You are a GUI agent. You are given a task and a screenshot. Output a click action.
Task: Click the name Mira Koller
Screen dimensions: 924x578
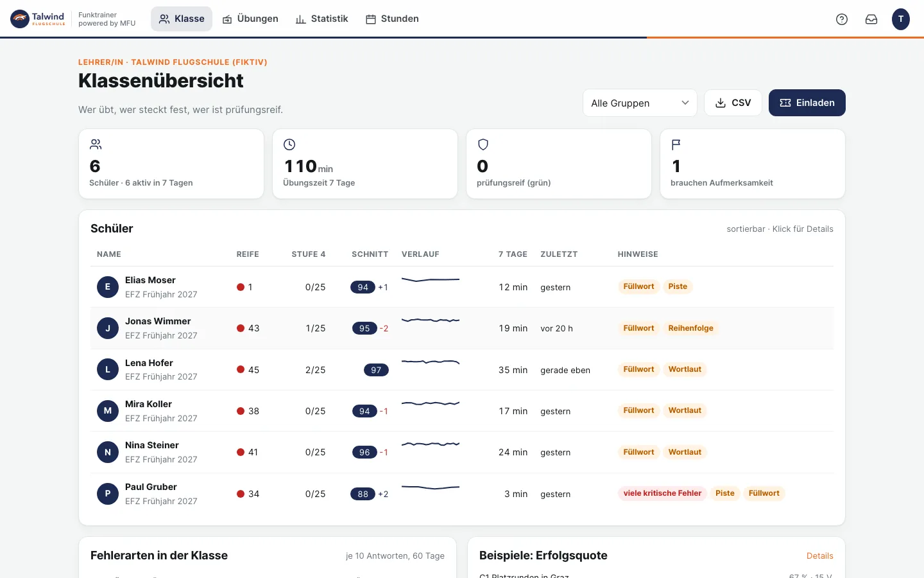[x=148, y=404]
